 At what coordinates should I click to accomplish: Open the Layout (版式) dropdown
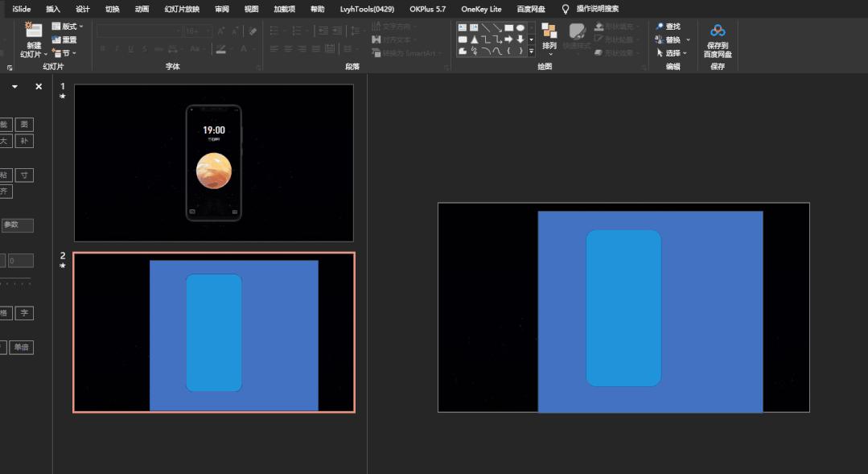(68, 27)
